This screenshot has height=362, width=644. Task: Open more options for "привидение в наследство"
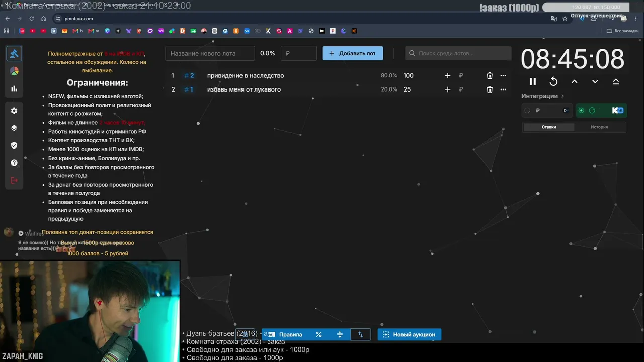click(x=503, y=76)
